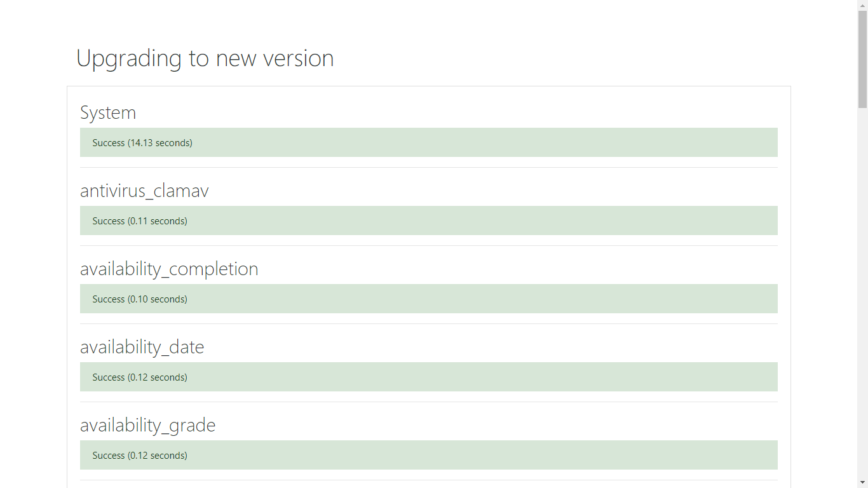Click the availability_completion heading
This screenshot has width=868, height=488.
169,269
